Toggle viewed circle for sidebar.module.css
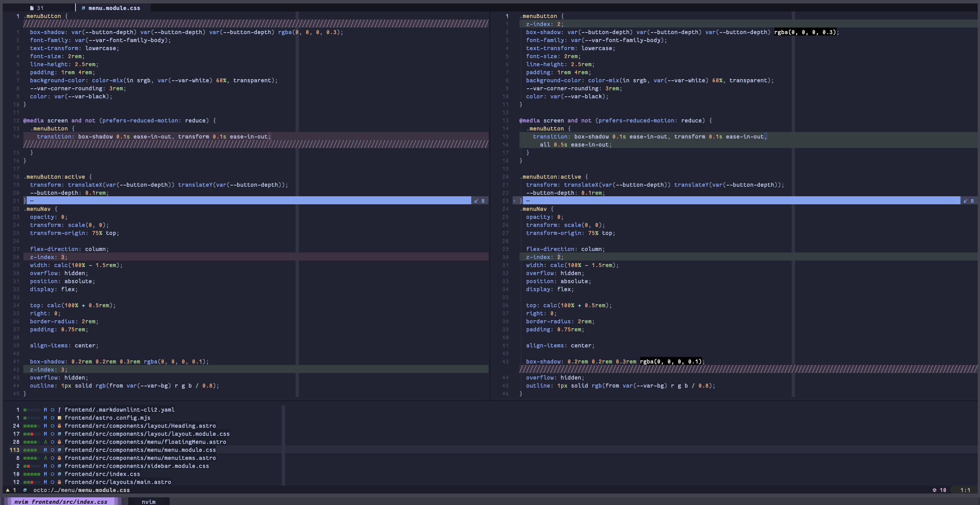 [52, 466]
